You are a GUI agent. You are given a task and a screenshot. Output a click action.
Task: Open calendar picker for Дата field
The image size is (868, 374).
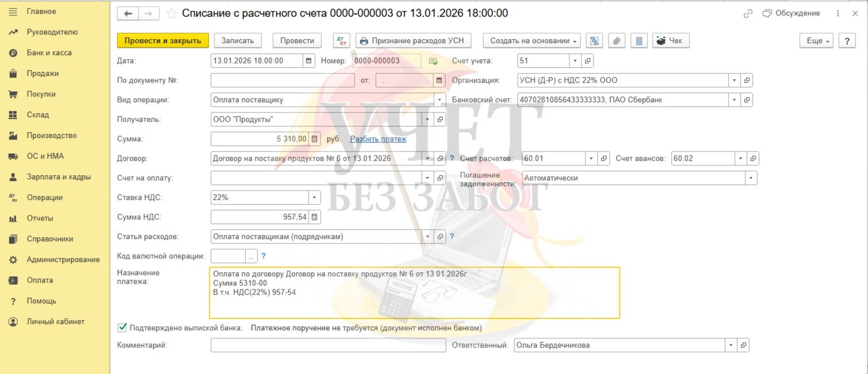coord(309,61)
